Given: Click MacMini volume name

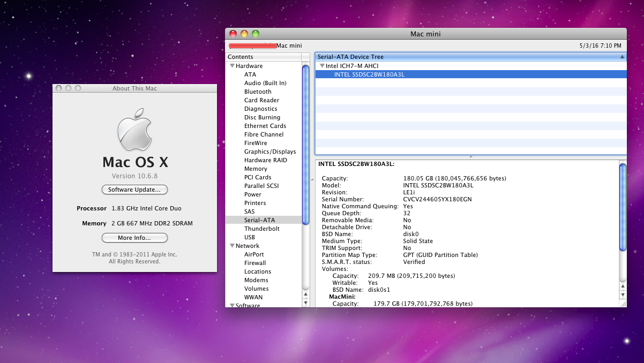Looking at the screenshot, I should (342, 297).
